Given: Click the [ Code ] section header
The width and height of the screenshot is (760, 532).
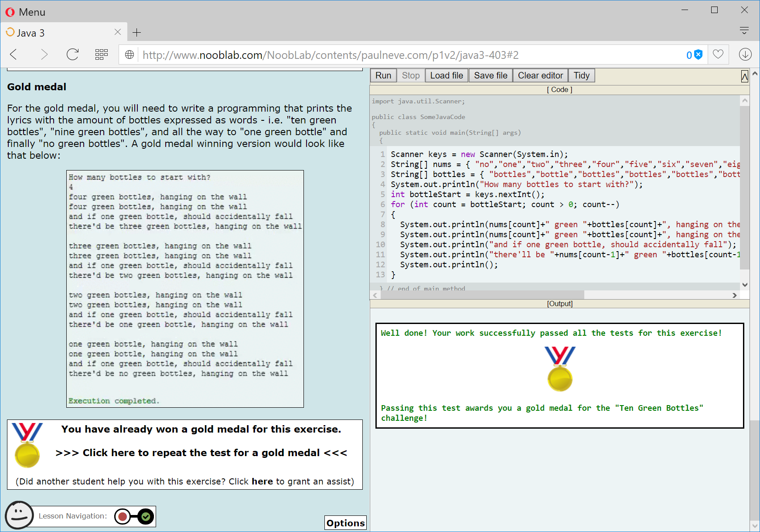Looking at the screenshot, I should coord(559,89).
